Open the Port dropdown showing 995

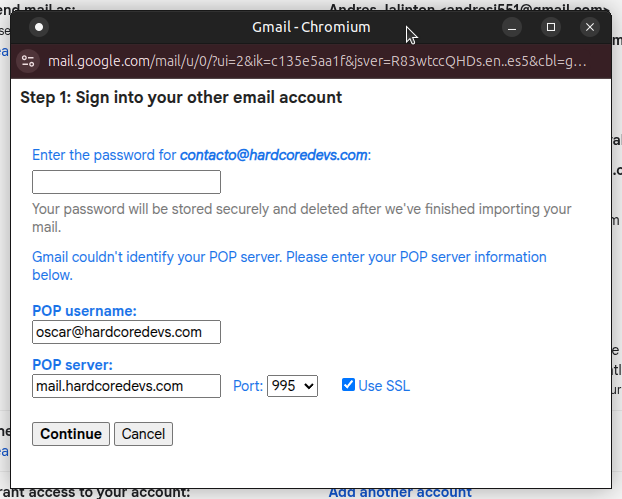[x=292, y=386]
